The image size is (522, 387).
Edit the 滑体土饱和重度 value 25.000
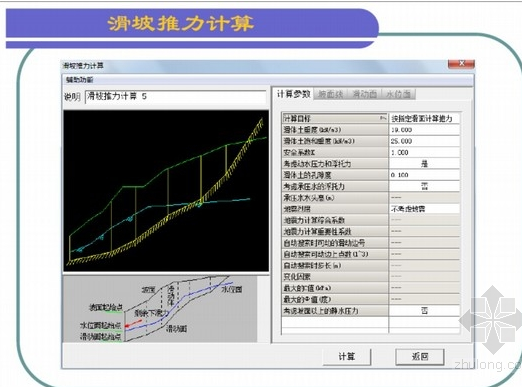pos(424,141)
